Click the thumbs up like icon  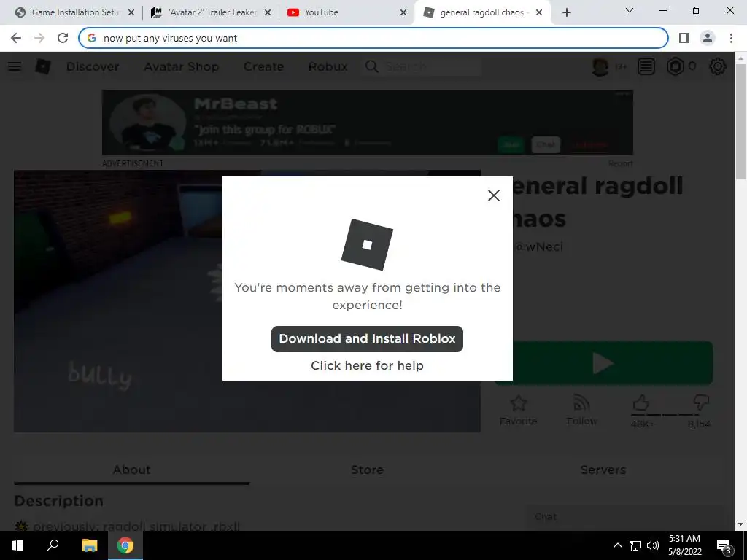(640, 402)
